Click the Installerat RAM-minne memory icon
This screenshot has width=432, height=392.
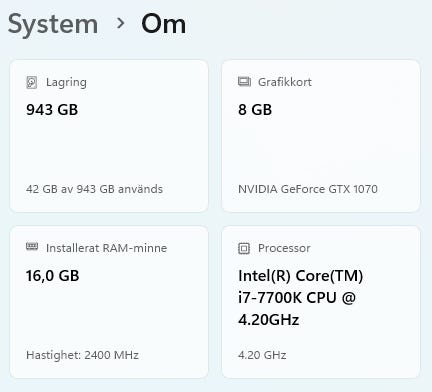(x=32, y=246)
